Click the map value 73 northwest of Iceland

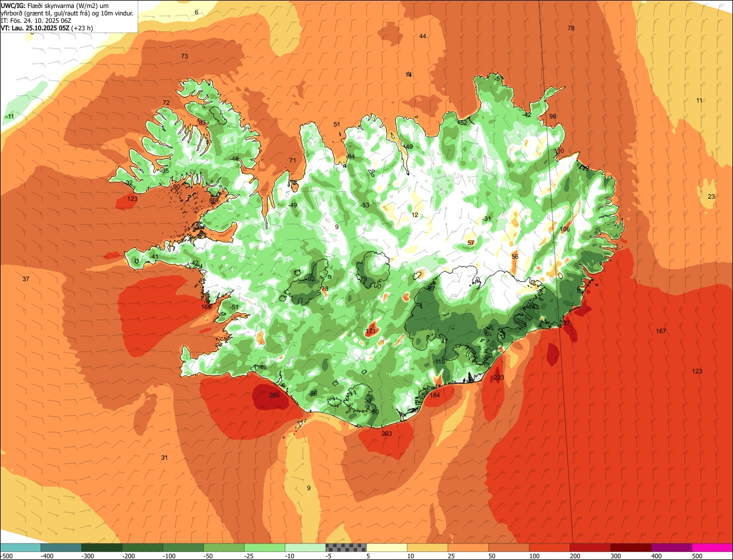tap(184, 56)
